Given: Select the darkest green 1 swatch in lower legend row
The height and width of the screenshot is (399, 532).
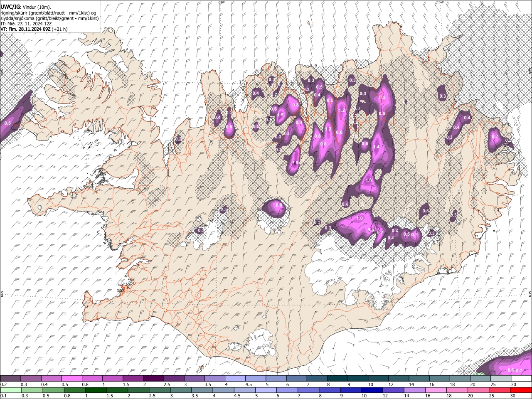Looking at the screenshot, I should [96, 390].
